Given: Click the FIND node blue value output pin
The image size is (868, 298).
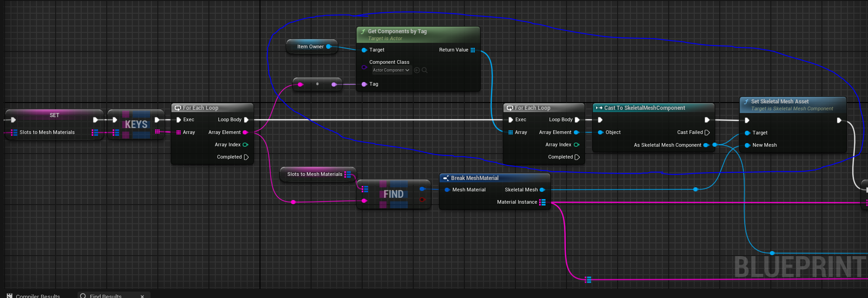Looking at the screenshot, I should [x=422, y=189].
